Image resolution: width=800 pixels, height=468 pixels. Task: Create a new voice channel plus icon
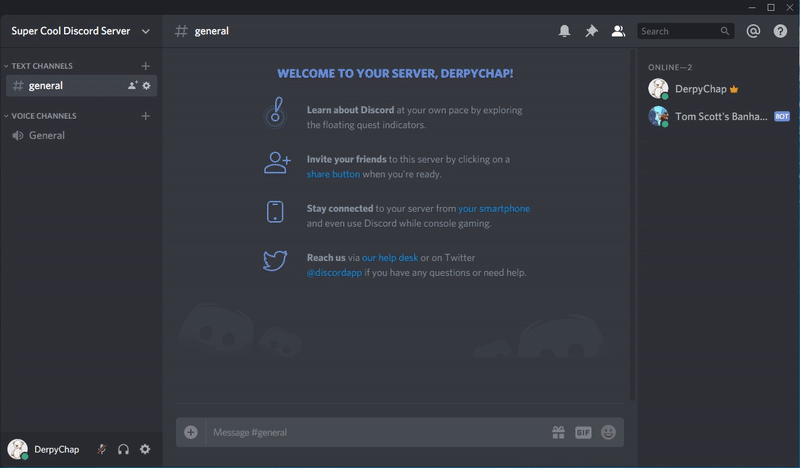(x=145, y=116)
